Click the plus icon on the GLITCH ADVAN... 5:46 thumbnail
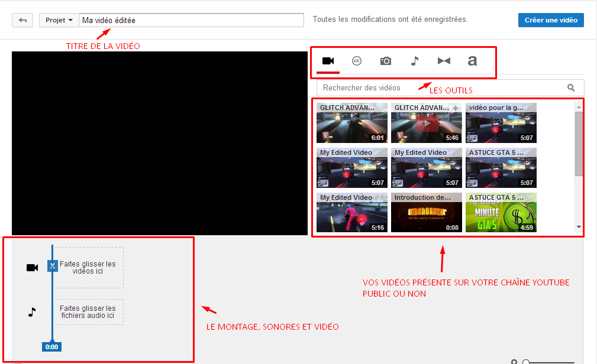This screenshot has width=597, height=364. [x=456, y=108]
